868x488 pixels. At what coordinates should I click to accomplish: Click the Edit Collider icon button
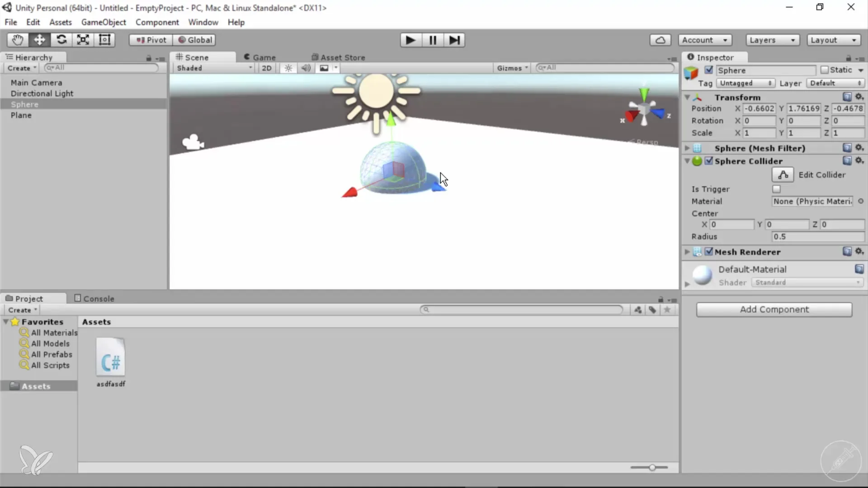pyautogui.click(x=783, y=175)
